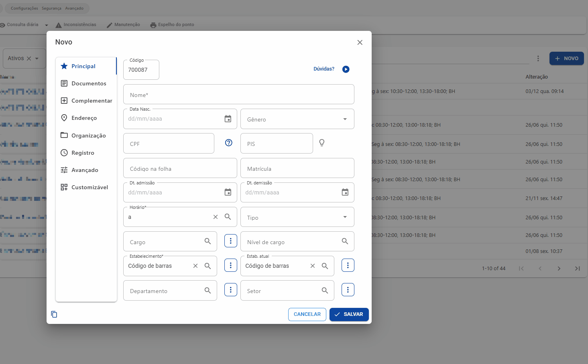This screenshot has height=364, width=588.
Task: Play the Dúvidas video icon
Action: pos(346,69)
